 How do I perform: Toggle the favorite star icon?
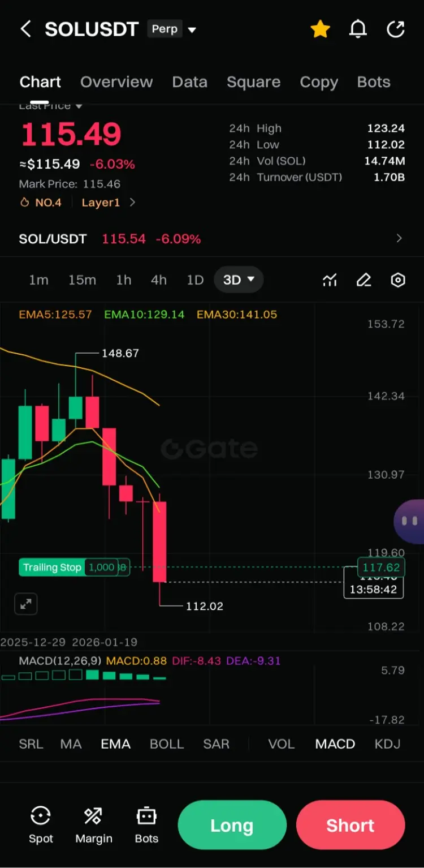(x=321, y=29)
